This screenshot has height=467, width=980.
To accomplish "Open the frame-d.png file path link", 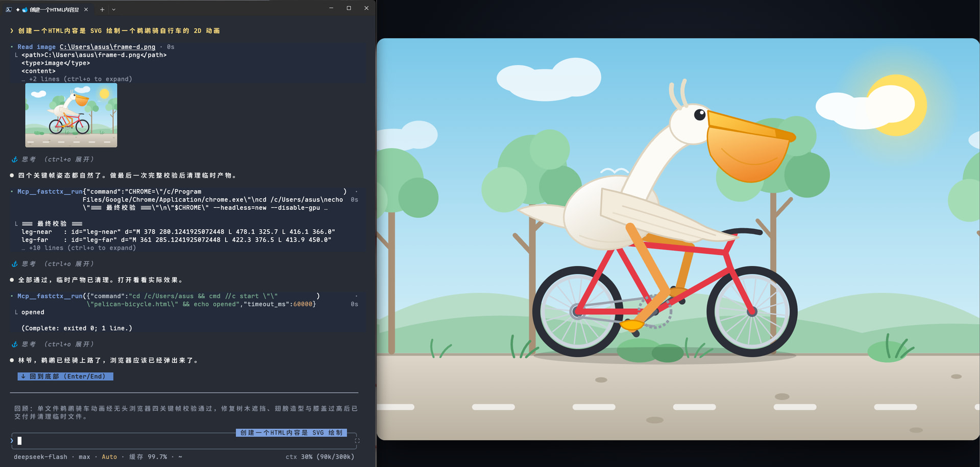I will [107, 47].
